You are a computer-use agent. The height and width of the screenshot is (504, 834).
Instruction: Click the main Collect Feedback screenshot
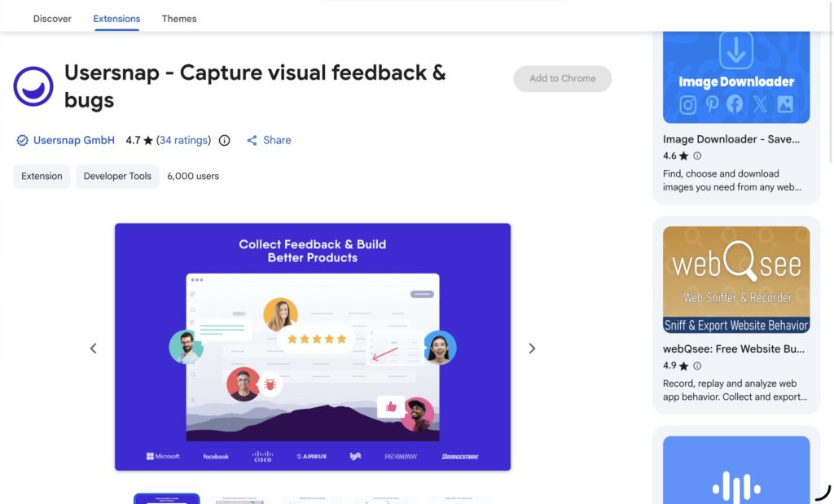coord(313,347)
